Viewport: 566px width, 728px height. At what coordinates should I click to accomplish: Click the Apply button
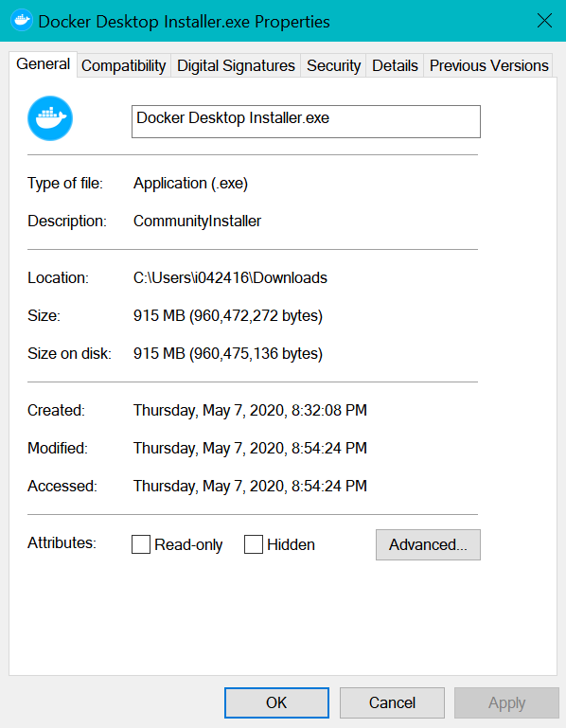[506, 702]
